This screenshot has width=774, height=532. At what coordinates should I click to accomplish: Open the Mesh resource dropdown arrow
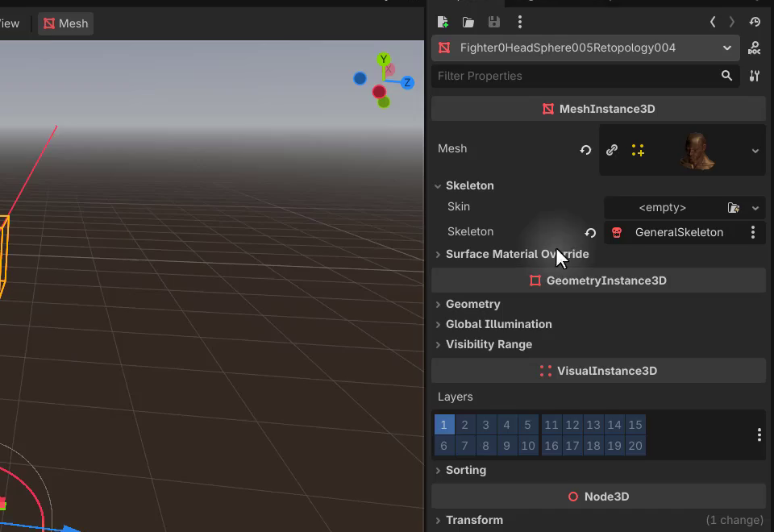tap(755, 151)
